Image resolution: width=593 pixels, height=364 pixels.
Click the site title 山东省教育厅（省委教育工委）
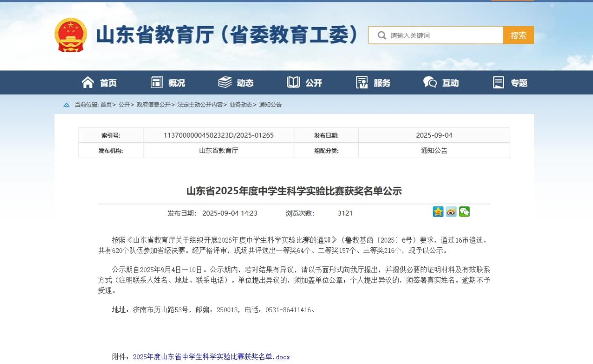pyautogui.click(x=228, y=35)
